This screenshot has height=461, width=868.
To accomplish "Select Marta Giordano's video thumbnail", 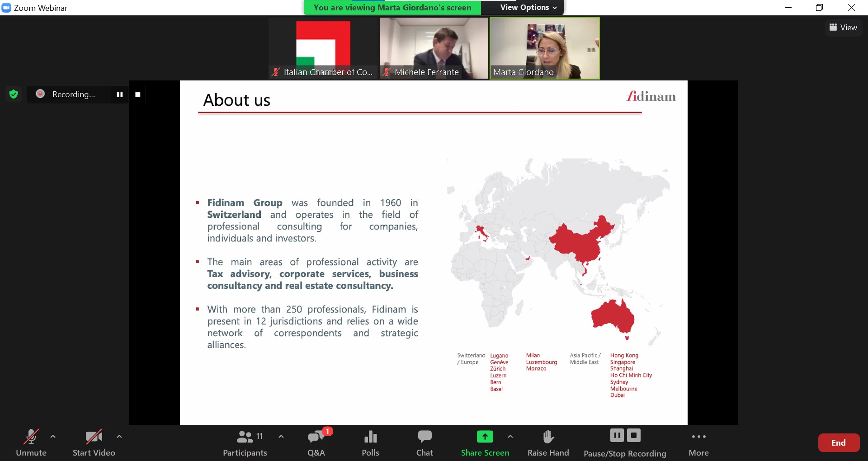I will (x=545, y=48).
